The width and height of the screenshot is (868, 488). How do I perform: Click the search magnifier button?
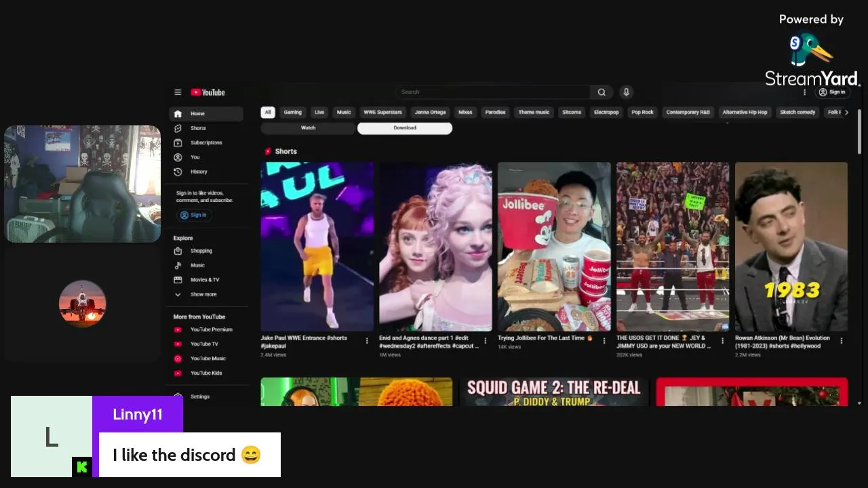click(x=601, y=92)
